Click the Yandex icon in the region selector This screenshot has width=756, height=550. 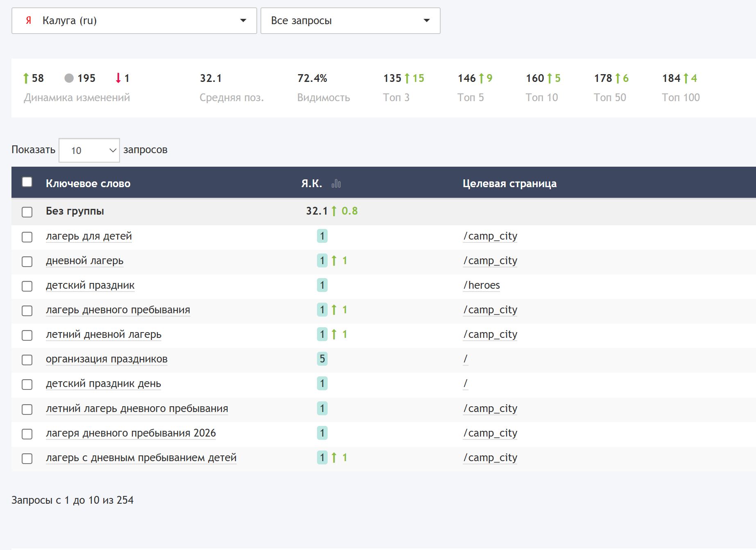29,20
